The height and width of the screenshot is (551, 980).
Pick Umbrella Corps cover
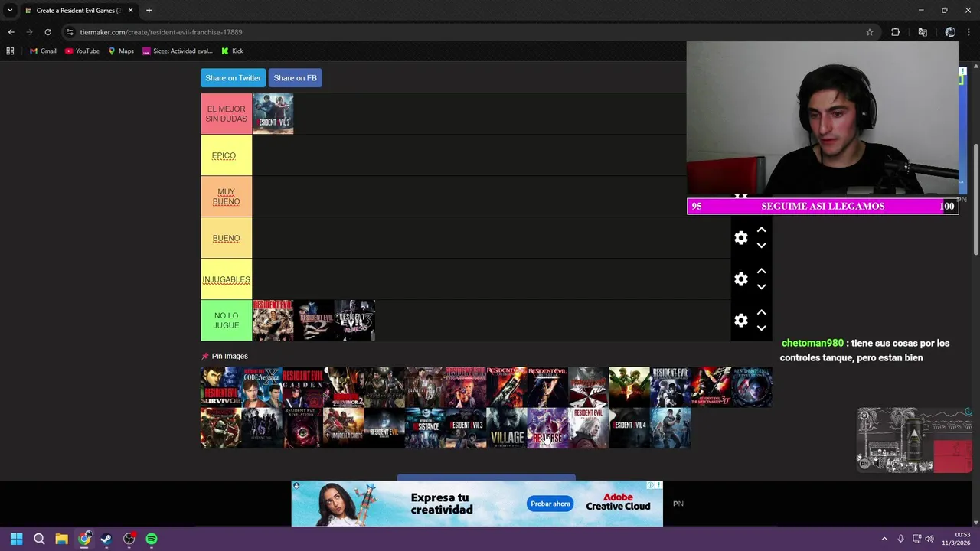[x=343, y=428]
